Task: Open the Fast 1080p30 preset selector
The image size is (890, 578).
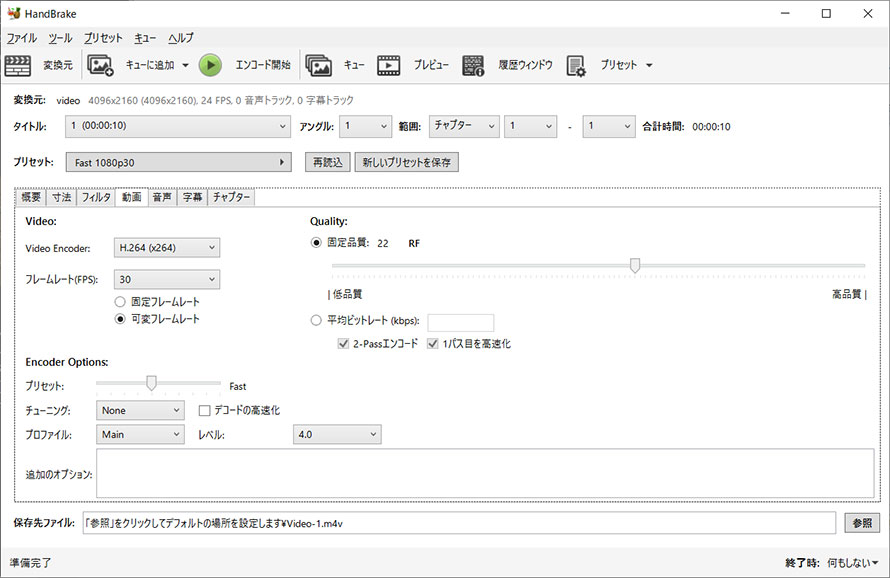Action: tap(179, 162)
